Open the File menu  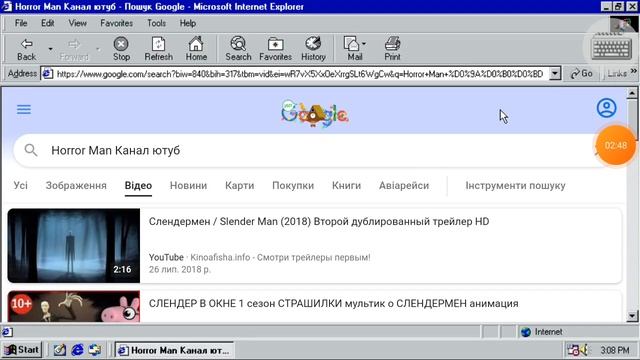click(x=21, y=23)
